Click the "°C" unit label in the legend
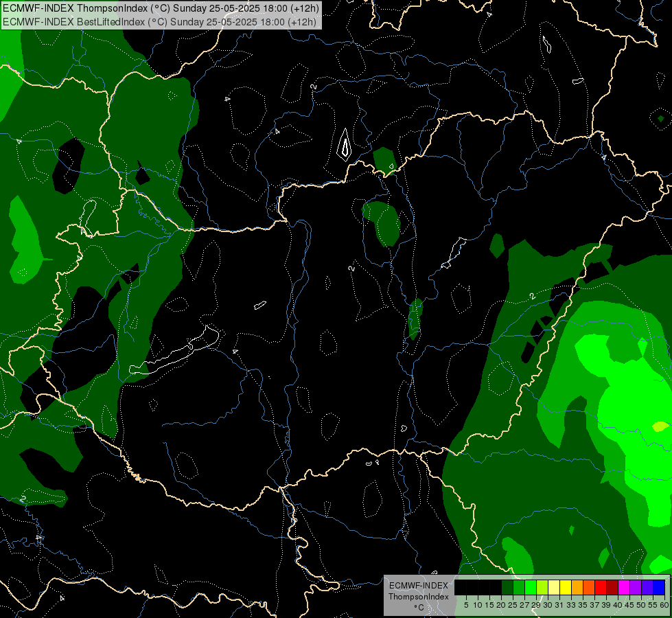Image resolution: width=672 pixels, height=618 pixels. coord(419,608)
